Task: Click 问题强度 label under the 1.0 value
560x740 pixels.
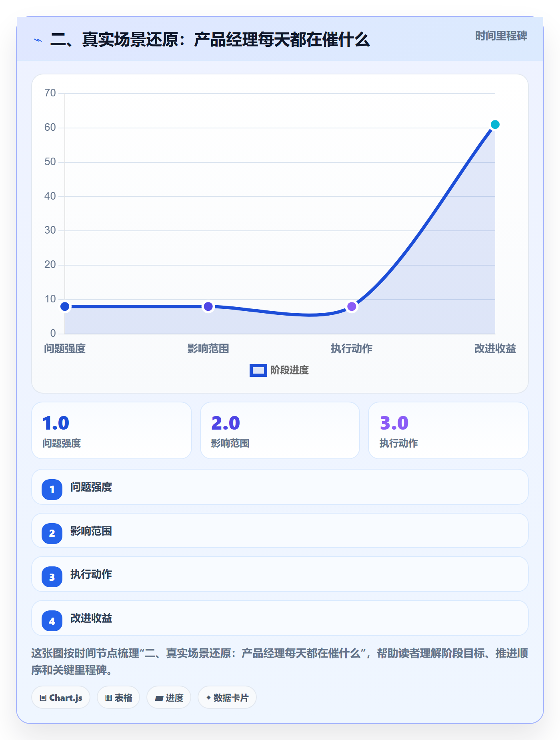Action: click(x=62, y=443)
